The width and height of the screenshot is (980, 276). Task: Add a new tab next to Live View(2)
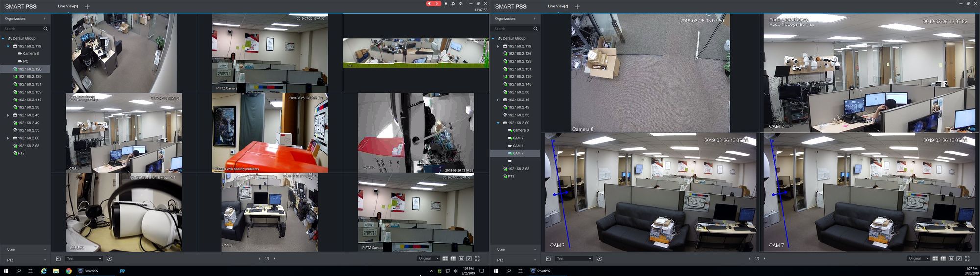coord(577,6)
